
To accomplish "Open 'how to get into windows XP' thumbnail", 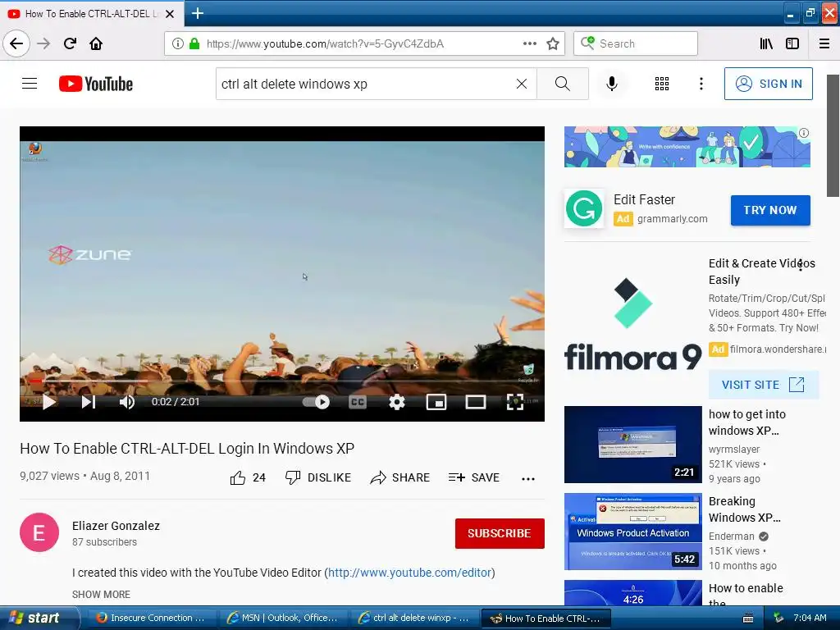I will 632,444.
